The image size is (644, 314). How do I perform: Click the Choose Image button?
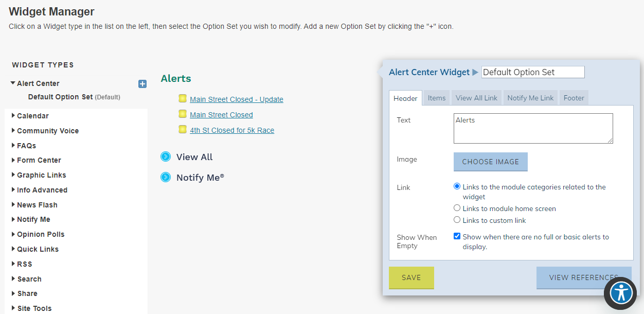(491, 162)
